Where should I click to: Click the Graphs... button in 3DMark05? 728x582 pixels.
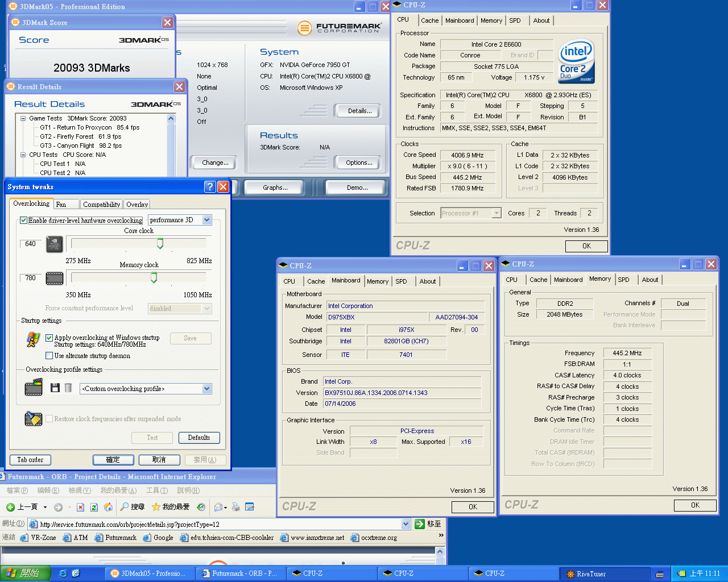[275, 188]
